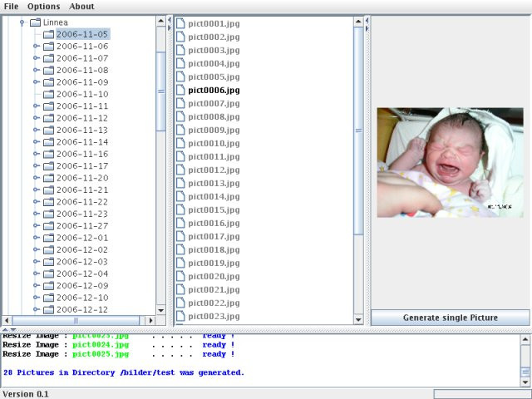
Task: Click the Linnea folder icon
Action: [35, 22]
